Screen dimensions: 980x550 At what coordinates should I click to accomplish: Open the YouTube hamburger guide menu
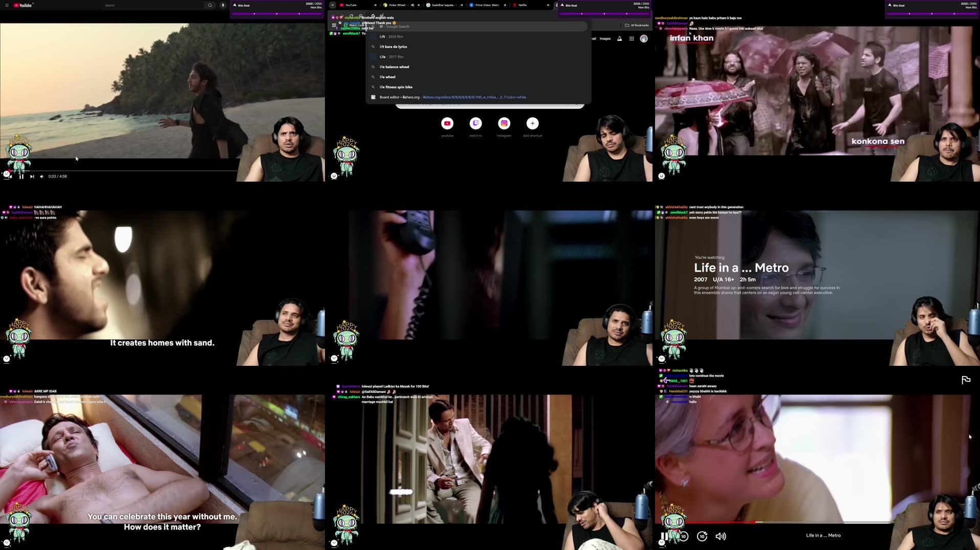pos(7,5)
